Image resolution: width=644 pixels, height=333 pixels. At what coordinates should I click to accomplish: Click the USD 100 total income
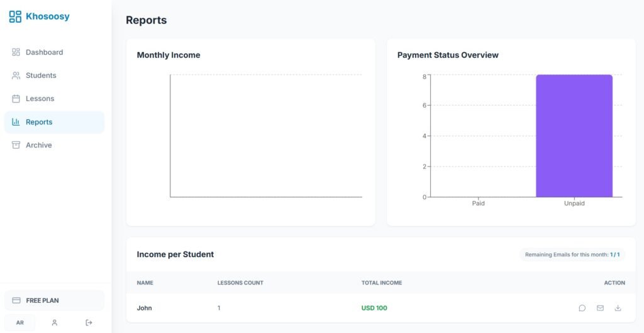(374, 308)
